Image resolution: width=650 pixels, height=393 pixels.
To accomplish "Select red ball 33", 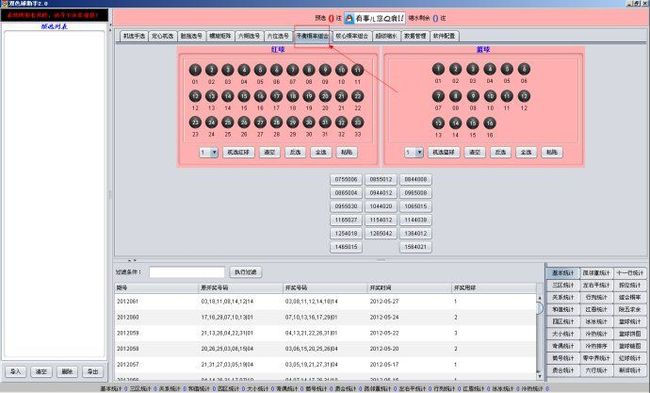I will click(x=357, y=122).
